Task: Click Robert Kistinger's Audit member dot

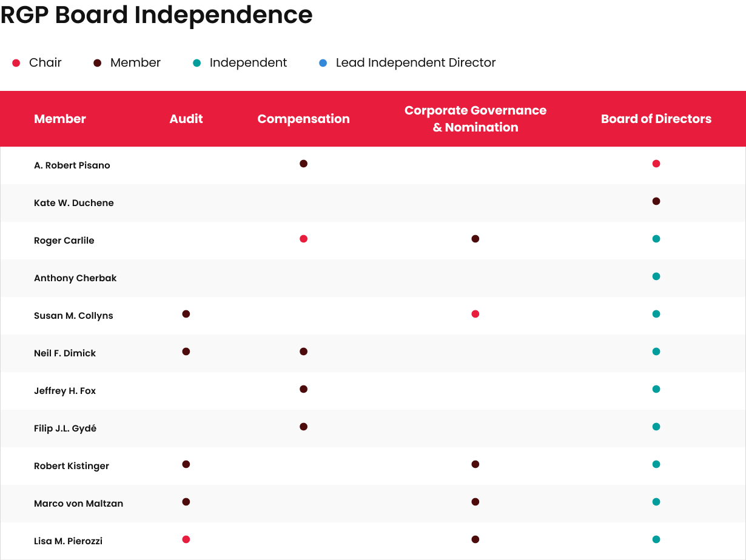Action: (x=186, y=464)
